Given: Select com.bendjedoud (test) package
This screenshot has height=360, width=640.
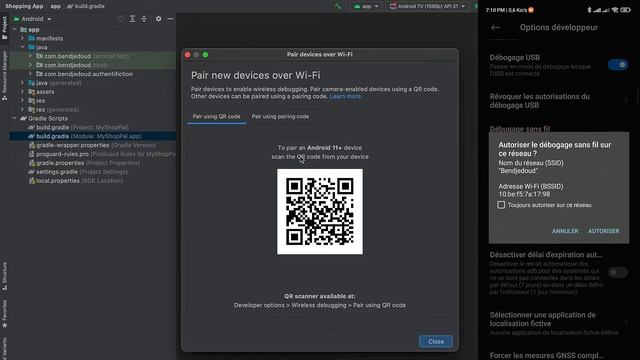Looking at the screenshot, I should pos(71,65).
